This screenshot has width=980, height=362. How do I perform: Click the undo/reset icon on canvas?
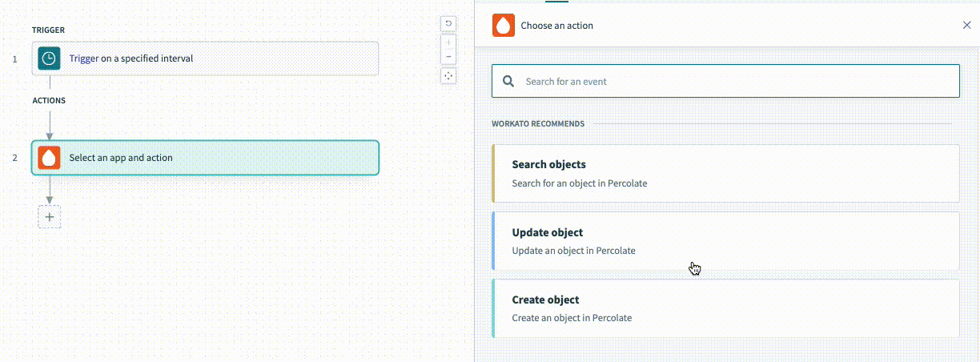coord(448,24)
